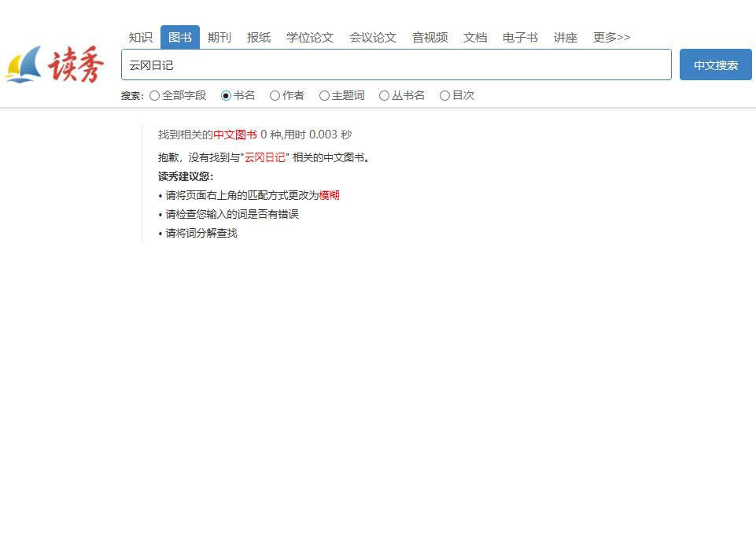The width and height of the screenshot is (756, 535).
Task: Select the 全部字段 radio option
Action: point(154,95)
